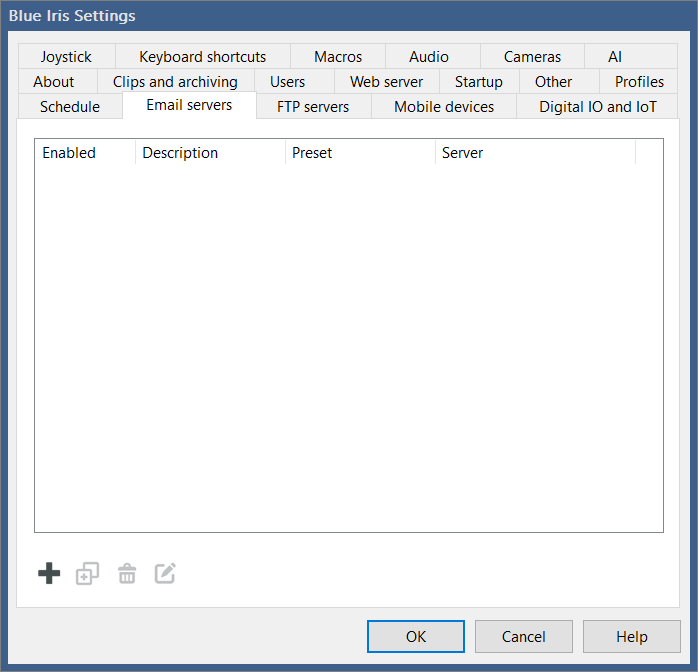
Task: Sort by the Description column header
Action: click(x=210, y=153)
